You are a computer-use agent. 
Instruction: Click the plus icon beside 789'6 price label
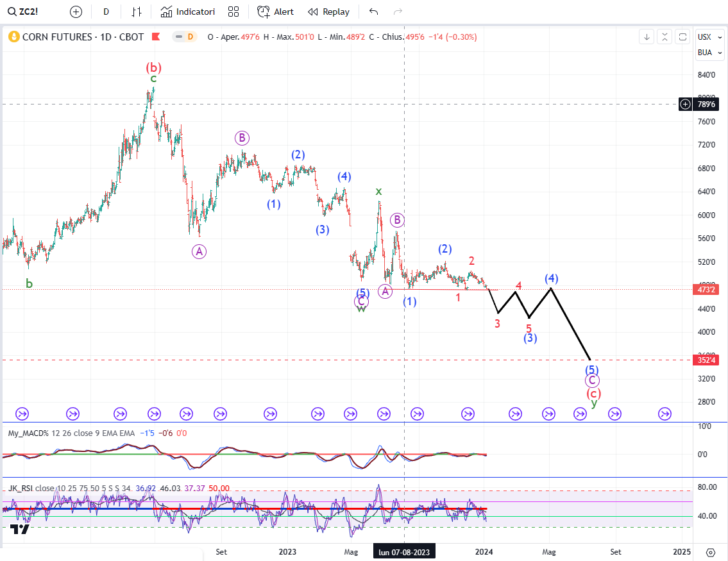[x=685, y=104]
